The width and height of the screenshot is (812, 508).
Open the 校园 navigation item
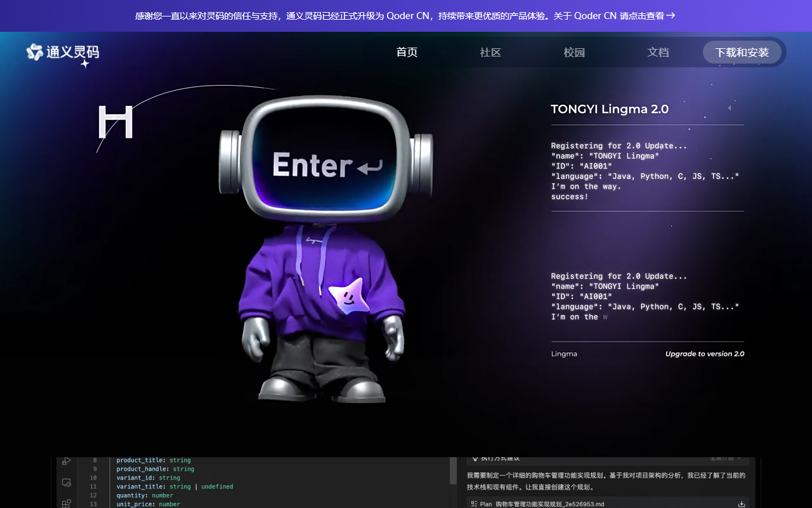574,52
